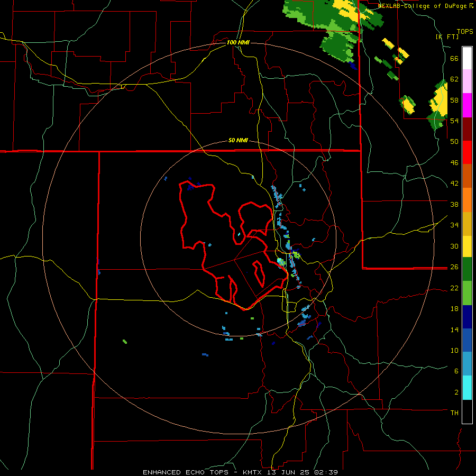Click the 10 value on the scale
This screenshot has width=476, height=476.
454,350
